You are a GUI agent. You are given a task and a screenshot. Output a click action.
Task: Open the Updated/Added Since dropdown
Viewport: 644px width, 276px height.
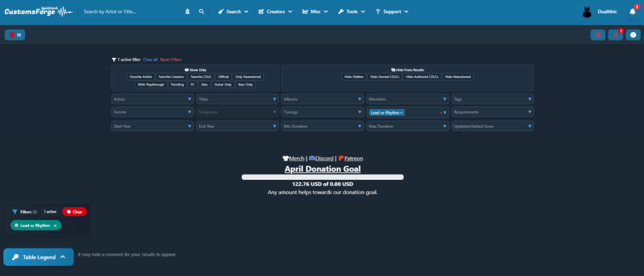pyautogui.click(x=492, y=126)
